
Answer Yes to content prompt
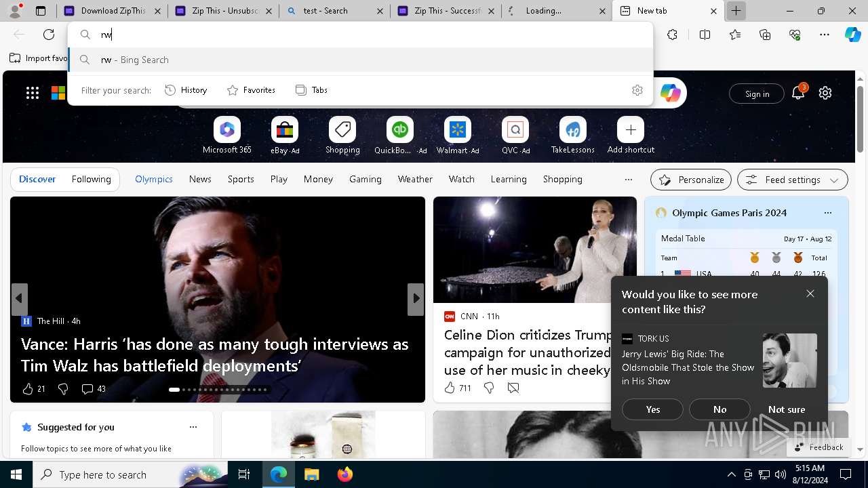(653, 409)
